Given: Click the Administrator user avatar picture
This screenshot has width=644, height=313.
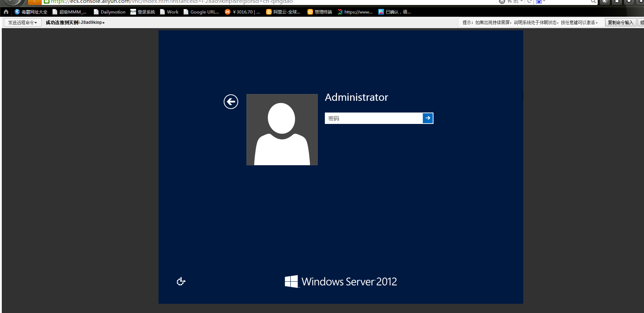Looking at the screenshot, I should click(x=282, y=130).
